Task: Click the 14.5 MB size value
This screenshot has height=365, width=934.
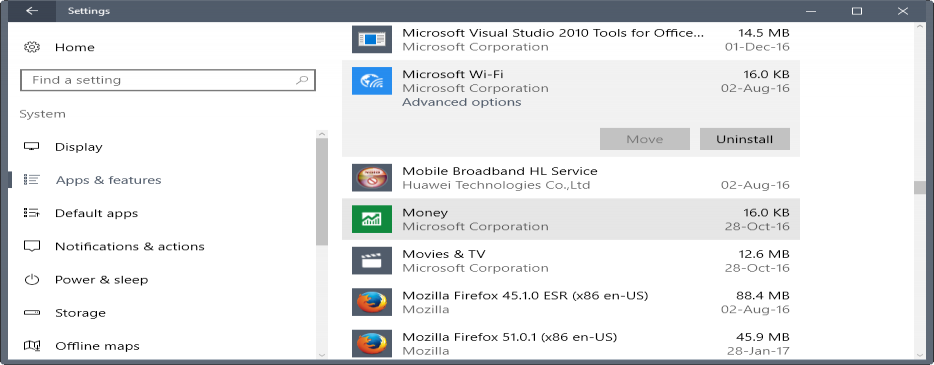Action: 764,33
